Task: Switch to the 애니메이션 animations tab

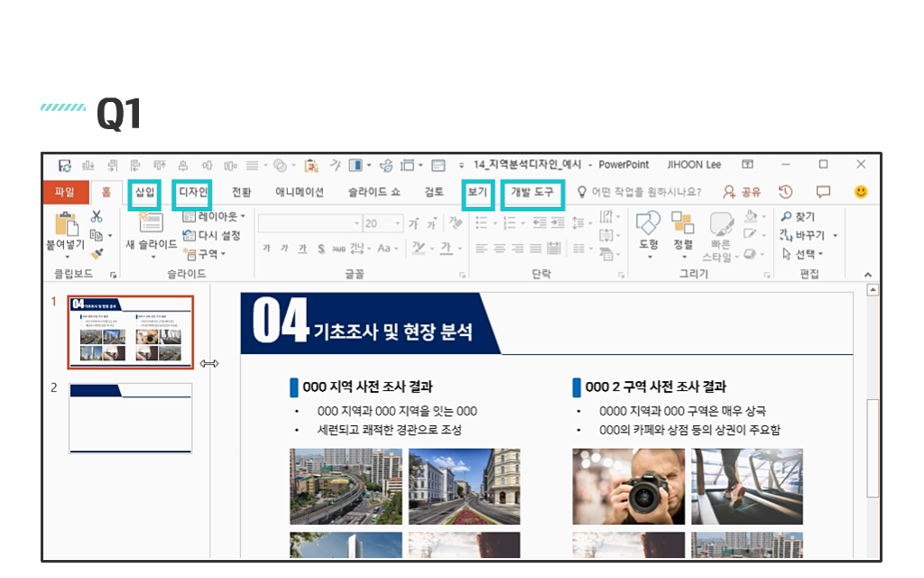Action: (300, 192)
